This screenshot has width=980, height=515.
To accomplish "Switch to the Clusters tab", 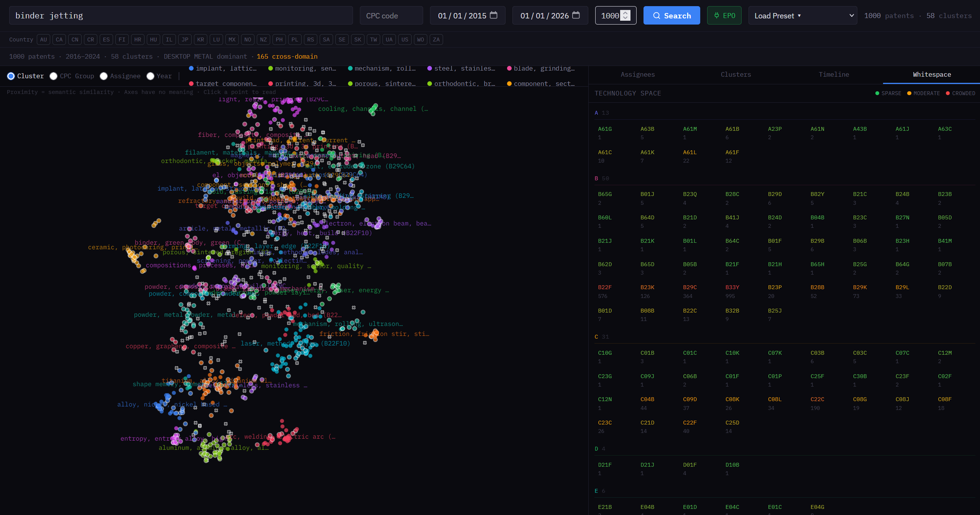I will tap(736, 74).
